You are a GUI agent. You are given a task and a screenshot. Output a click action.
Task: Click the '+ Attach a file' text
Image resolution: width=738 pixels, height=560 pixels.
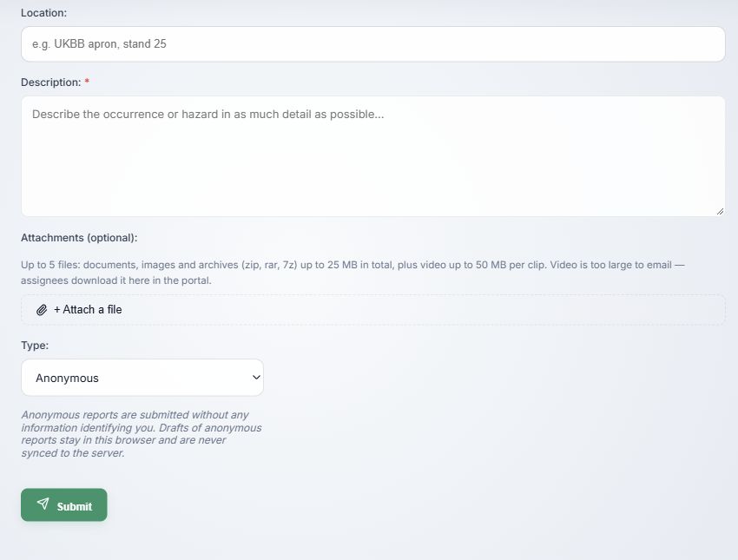(88, 310)
